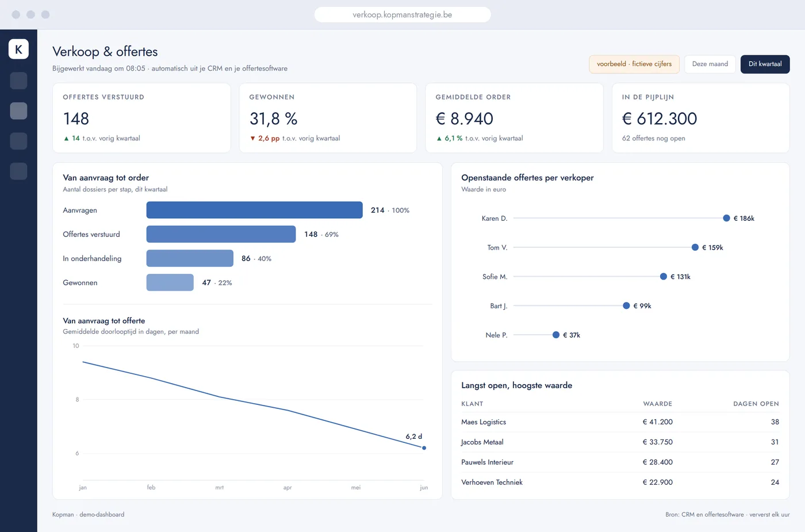This screenshot has width=805, height=532.
Task: Click the green up arrow next to 14
Action: point(66,139)
